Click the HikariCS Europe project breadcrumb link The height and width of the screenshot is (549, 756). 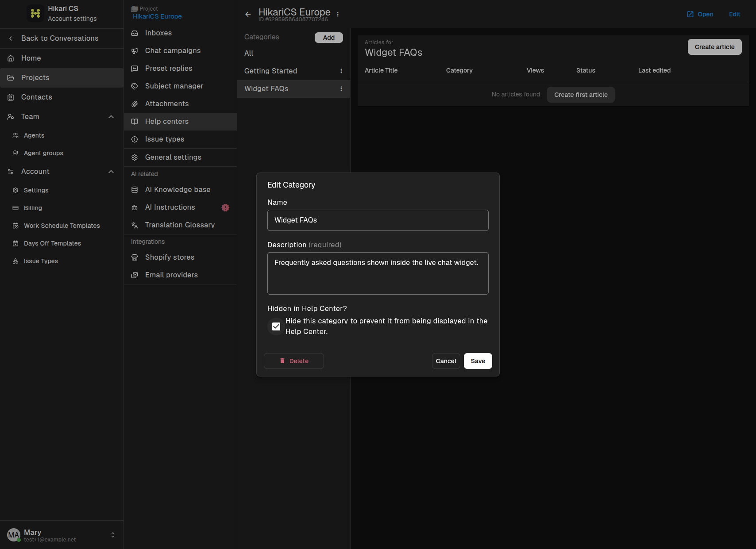(157, 16)
